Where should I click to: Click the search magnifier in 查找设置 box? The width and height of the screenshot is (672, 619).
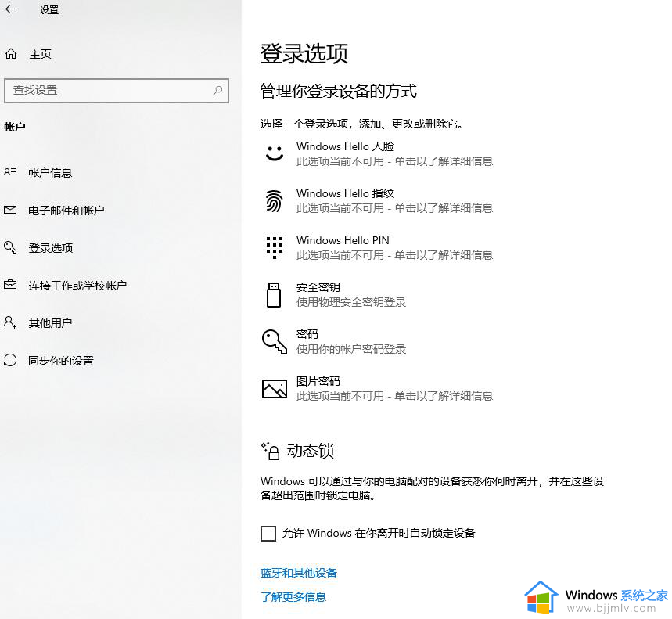point(217,90)
